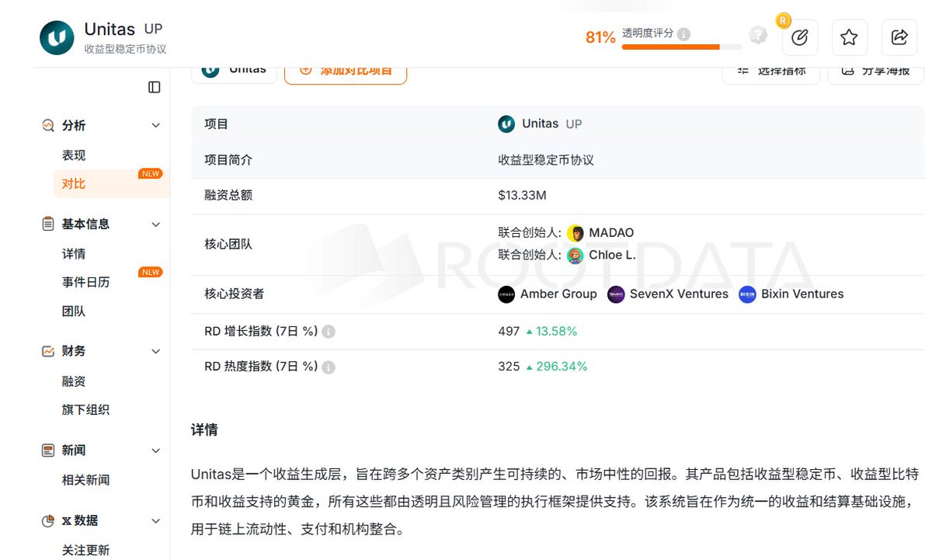This screenshot has width=932, height=560.
Task: Open 相关新闻 in sidebar
Action: coord(85,480)
